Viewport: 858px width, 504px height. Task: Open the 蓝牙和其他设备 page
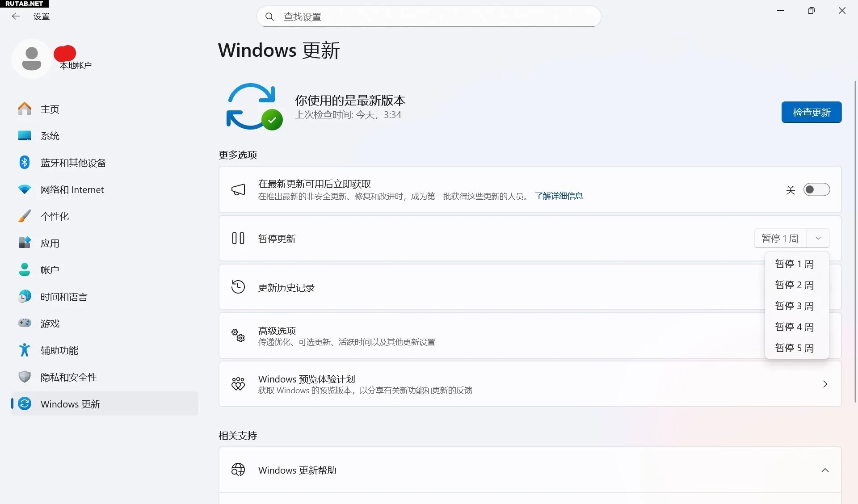[105, 163]
